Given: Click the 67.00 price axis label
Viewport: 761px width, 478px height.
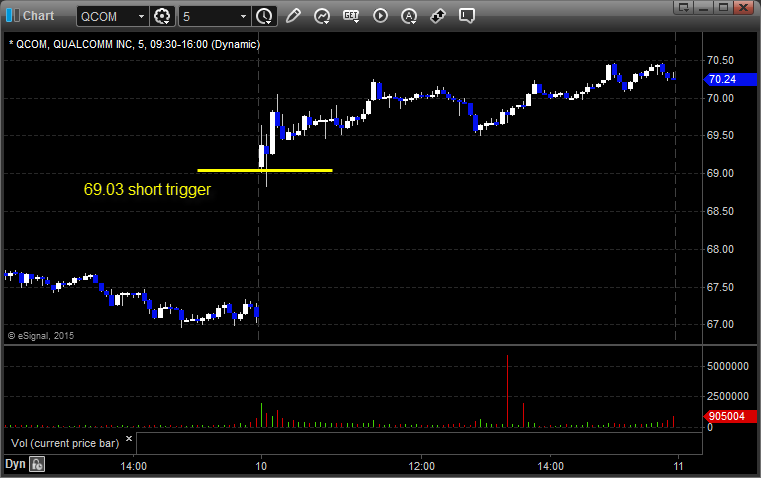Looking at the screenshot, I should click(x=720, y=324).
